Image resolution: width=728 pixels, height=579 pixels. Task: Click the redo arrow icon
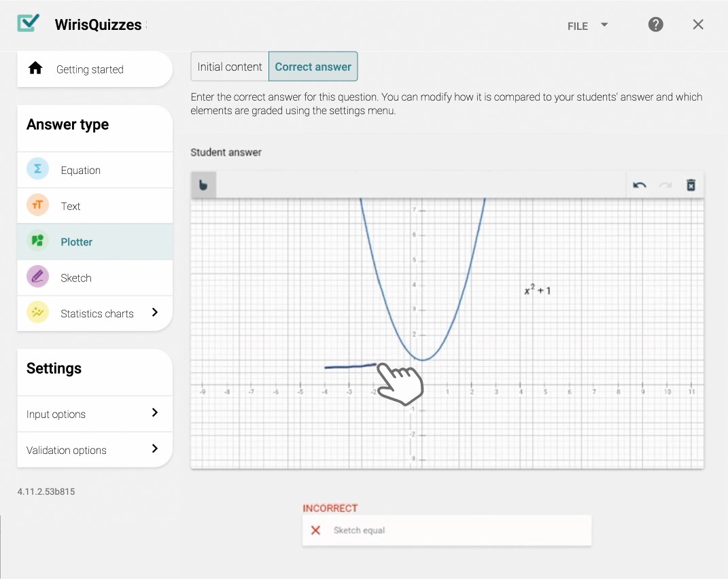pos(665,184)
